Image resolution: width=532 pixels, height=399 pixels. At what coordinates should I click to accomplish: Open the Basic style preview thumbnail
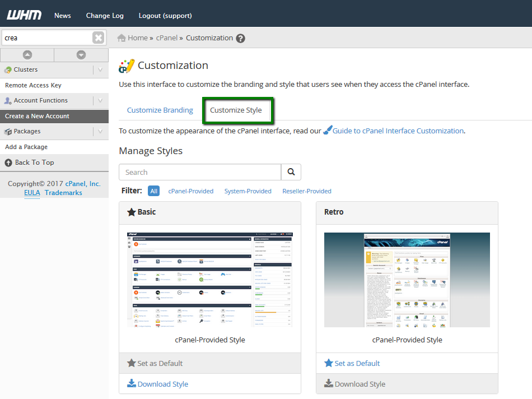pos(209,280)
